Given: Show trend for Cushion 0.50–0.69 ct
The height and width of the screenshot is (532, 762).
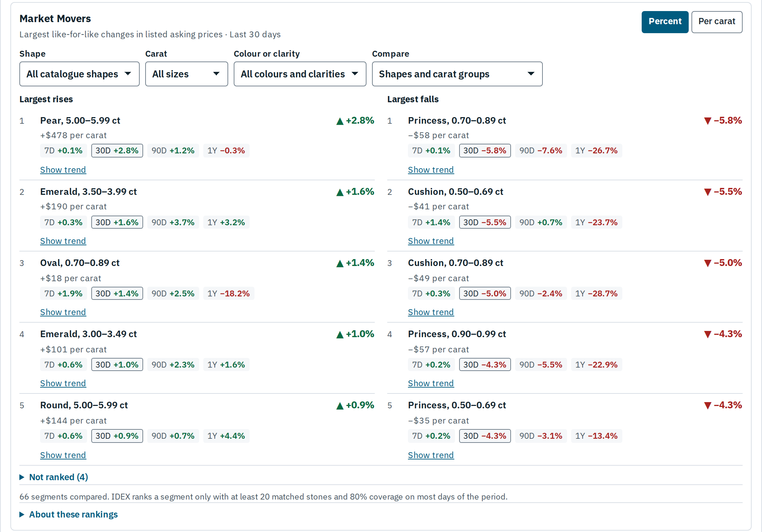Looking at the screenshot, I should coord(431,241).
